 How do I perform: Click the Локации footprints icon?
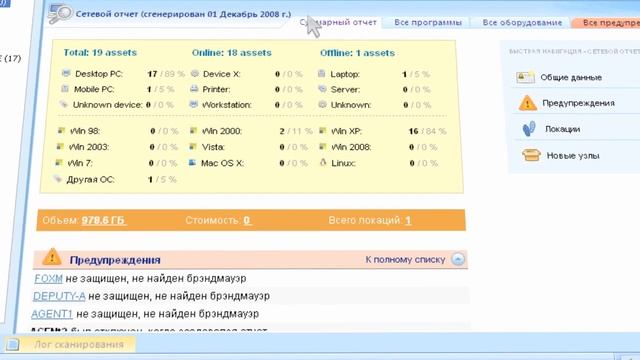tap(529, 129)
